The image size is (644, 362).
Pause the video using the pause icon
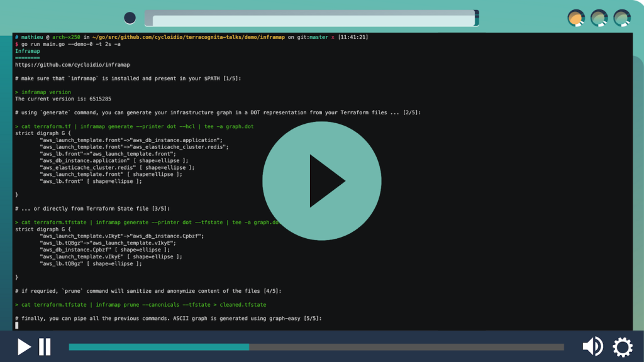[x=45, y=347]
